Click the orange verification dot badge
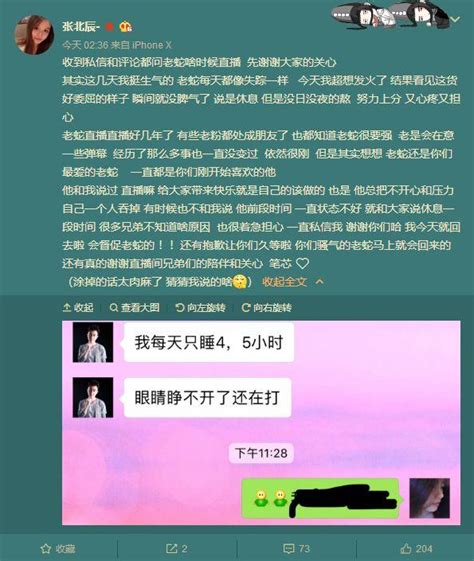474x561 pixels. coord(110,27)
